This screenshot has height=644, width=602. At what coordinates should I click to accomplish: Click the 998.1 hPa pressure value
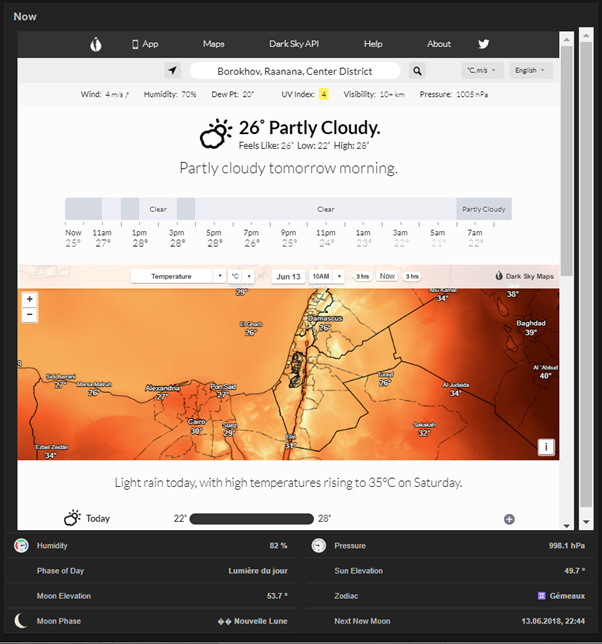click(567, 545)
